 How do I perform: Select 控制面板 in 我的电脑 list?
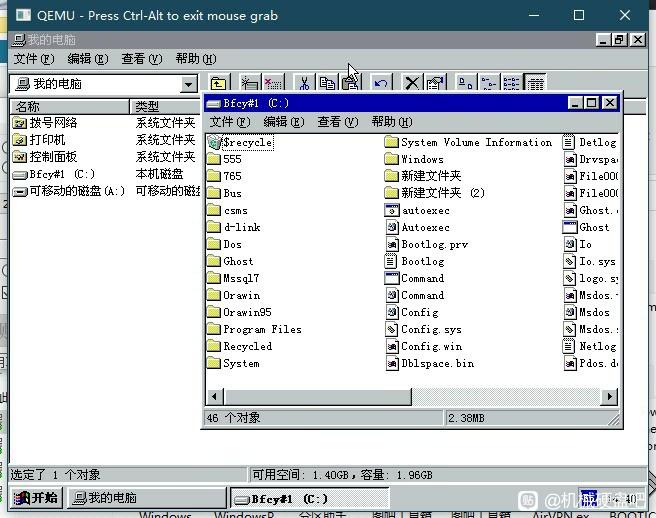pos(45,157)
